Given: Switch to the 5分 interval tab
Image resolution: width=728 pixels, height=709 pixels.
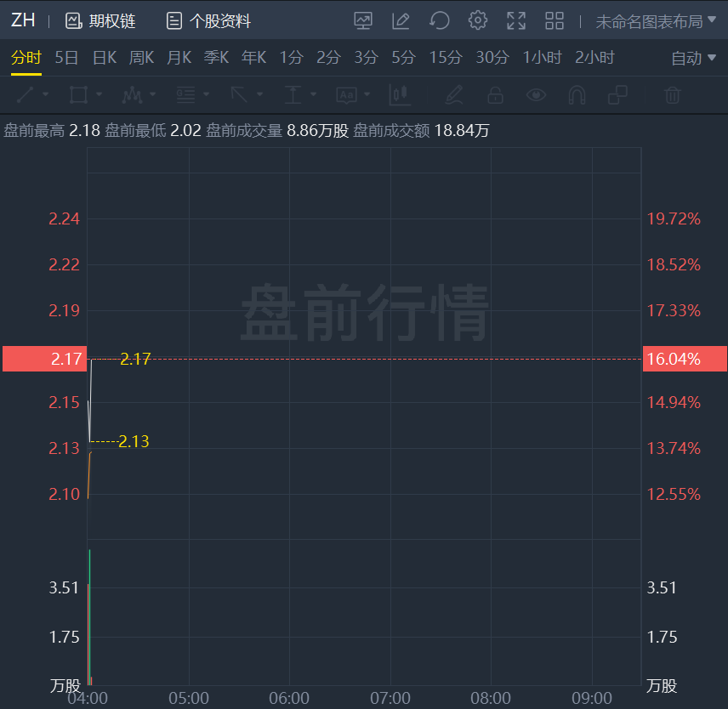Looking at the screenshot, I should point(403,58).
